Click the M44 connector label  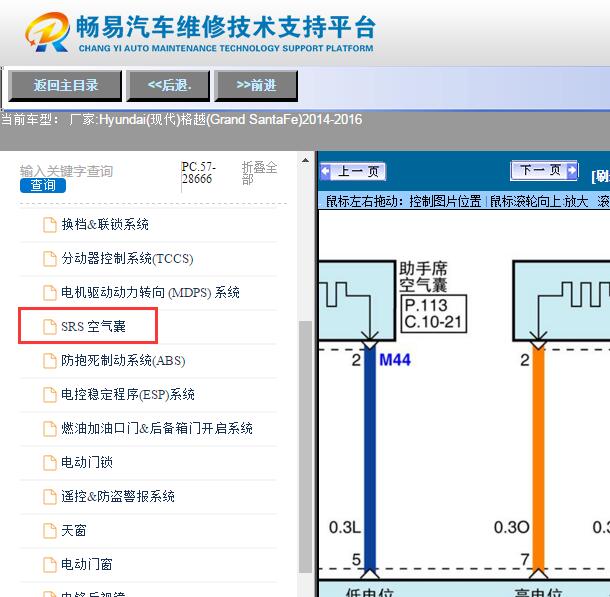395,360
